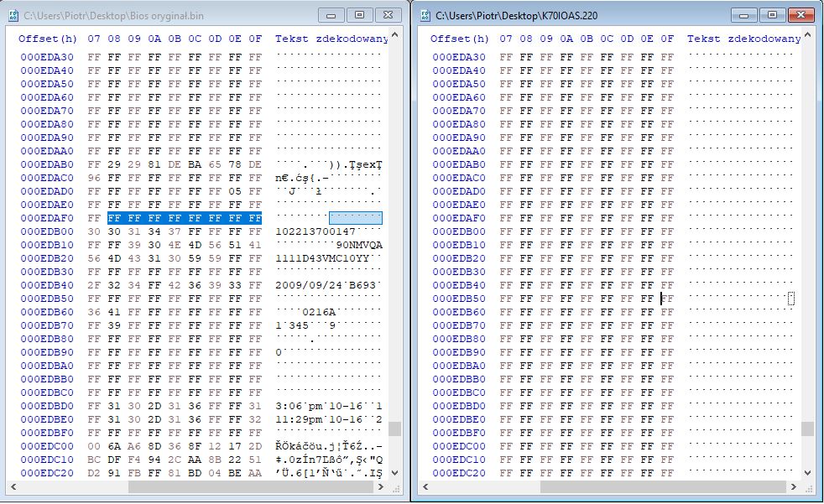Click the left scroll arrow in Bios oryginał.bin
This screenshot has height=504, width=824.
click(13, 487)
